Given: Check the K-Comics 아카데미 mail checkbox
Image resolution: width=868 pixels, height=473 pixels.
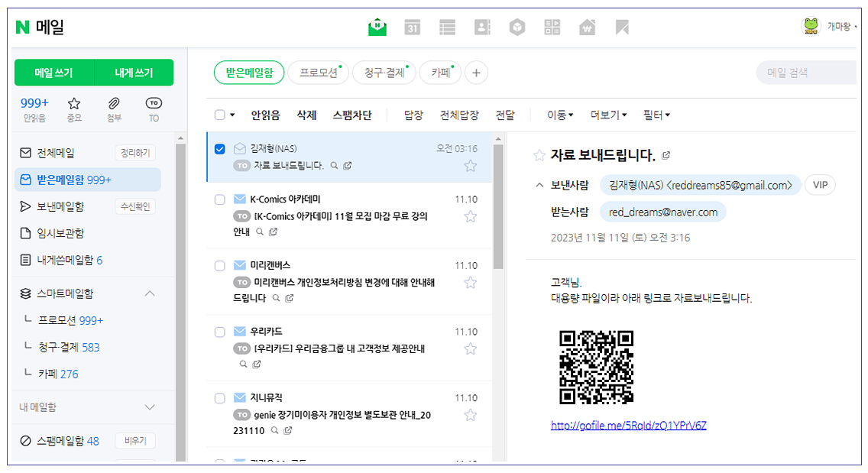Looking at the screenshot, I should (x=220, y=199).
